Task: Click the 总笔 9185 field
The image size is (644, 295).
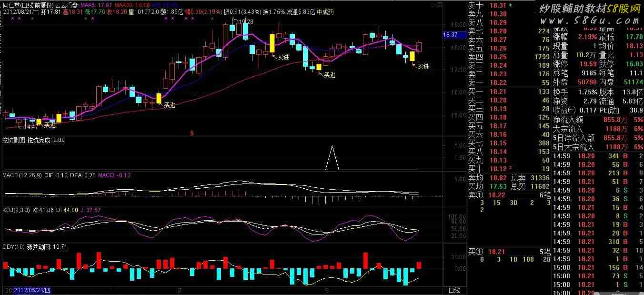Action: pos(575,73)
